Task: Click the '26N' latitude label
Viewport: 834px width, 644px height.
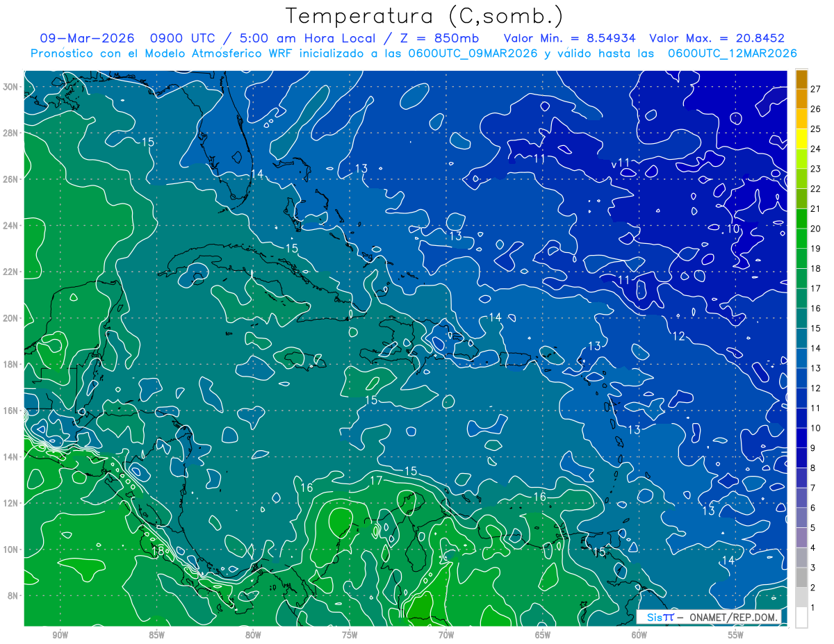Action: pyautogui.click(x=12, y=179)
